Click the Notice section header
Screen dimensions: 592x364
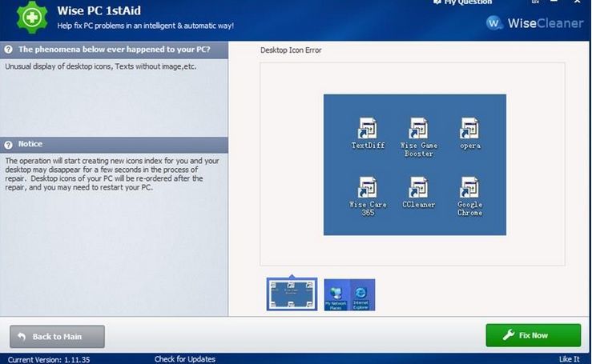click(x=114, y=145)
